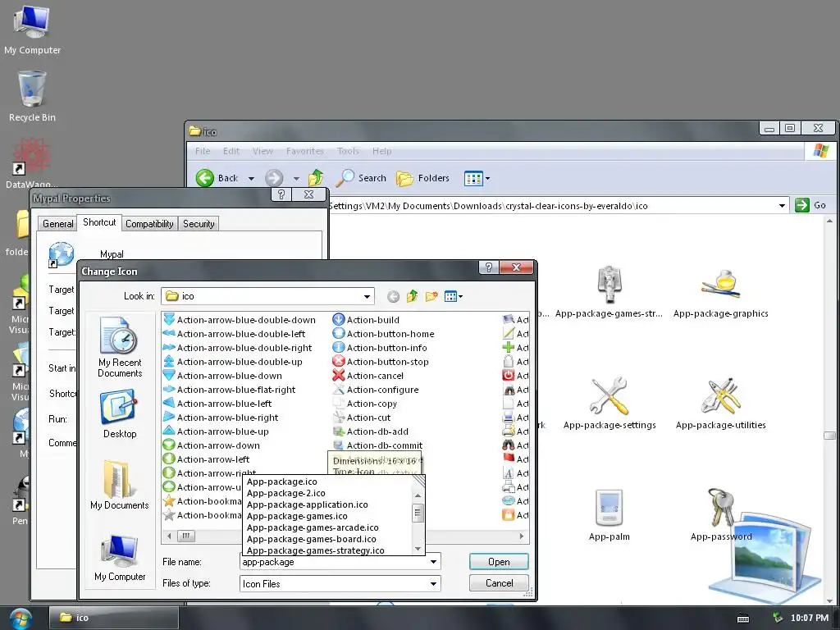Select Action-arrow-blue-flat-right file
The width and height of the screenshot is (840, 630).
[230, 390]
